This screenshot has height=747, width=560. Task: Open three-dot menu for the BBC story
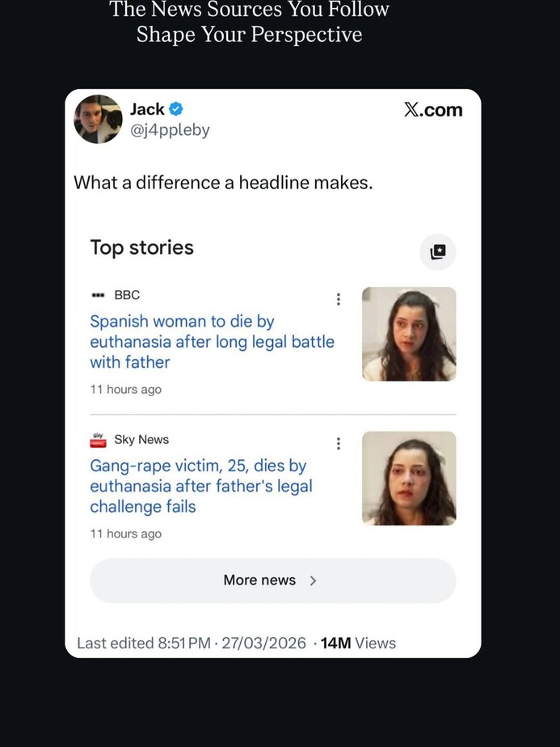(x=338, y=299)
